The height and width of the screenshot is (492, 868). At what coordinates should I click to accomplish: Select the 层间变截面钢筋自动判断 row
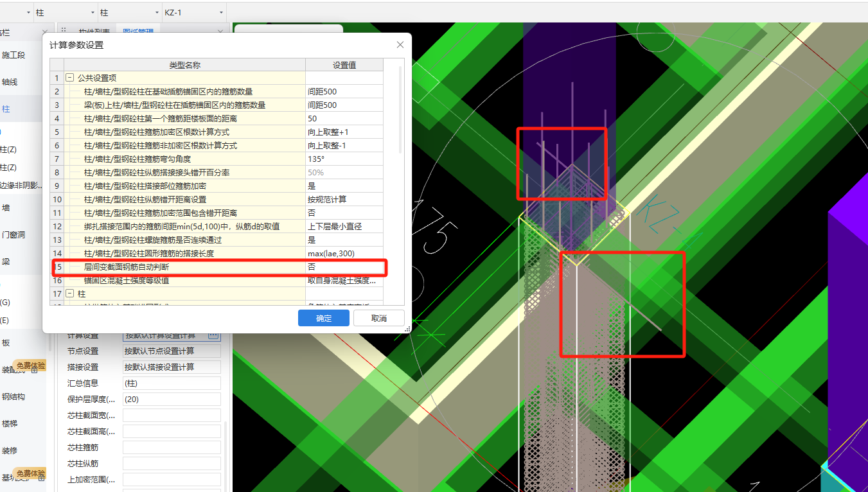pos(184,267)
